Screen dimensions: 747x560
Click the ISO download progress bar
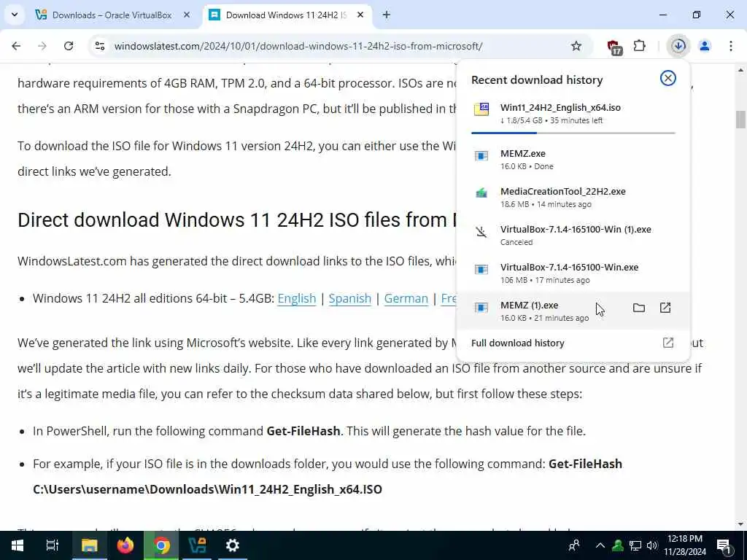(573, 133)
